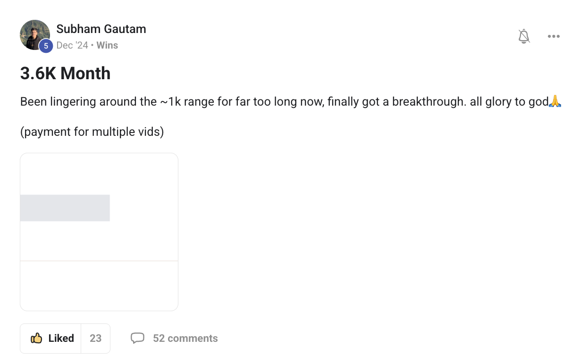Open Subham Gautam's profile name link
Image resolution: width=588 pixels, height=364 pixels.
click(101, 29)
